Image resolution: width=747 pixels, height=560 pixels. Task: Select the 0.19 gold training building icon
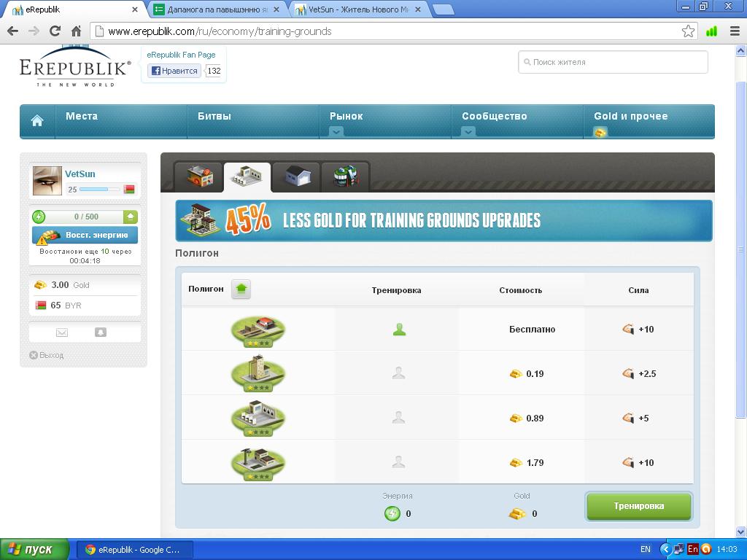258,373
